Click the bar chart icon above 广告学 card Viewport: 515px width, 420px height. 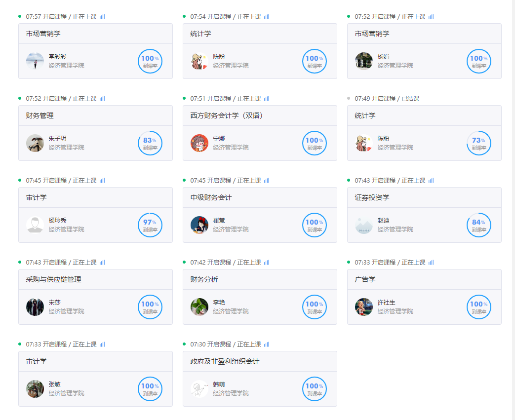pyautogui.click(x=431, y=263)
